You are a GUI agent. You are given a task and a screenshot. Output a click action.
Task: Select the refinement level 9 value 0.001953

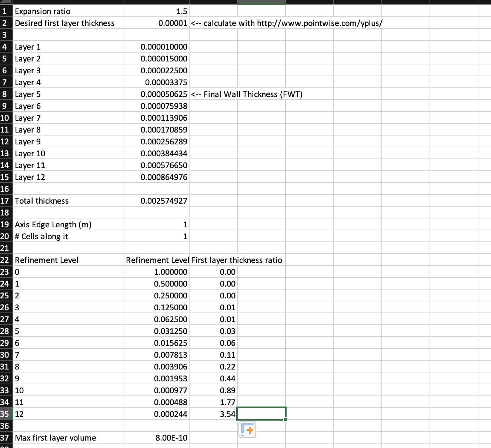[x=157, y=379]
